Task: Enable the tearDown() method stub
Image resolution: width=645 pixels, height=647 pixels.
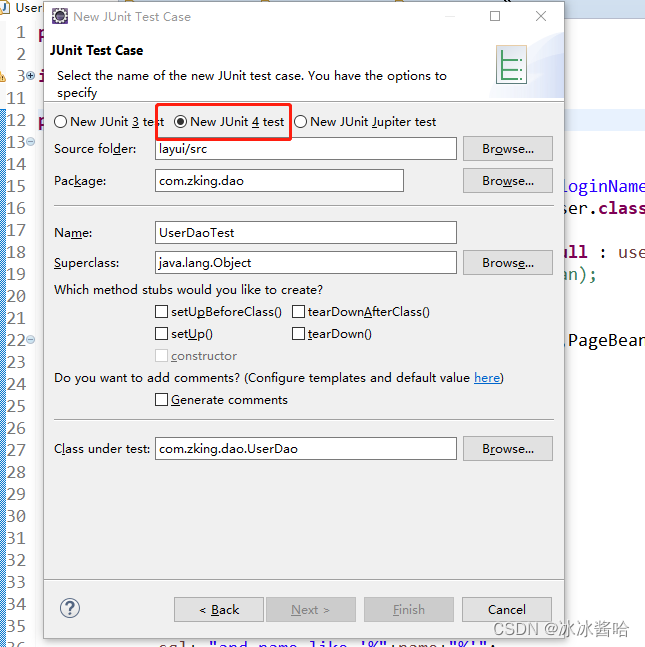Action: click(x=298, y=333)
